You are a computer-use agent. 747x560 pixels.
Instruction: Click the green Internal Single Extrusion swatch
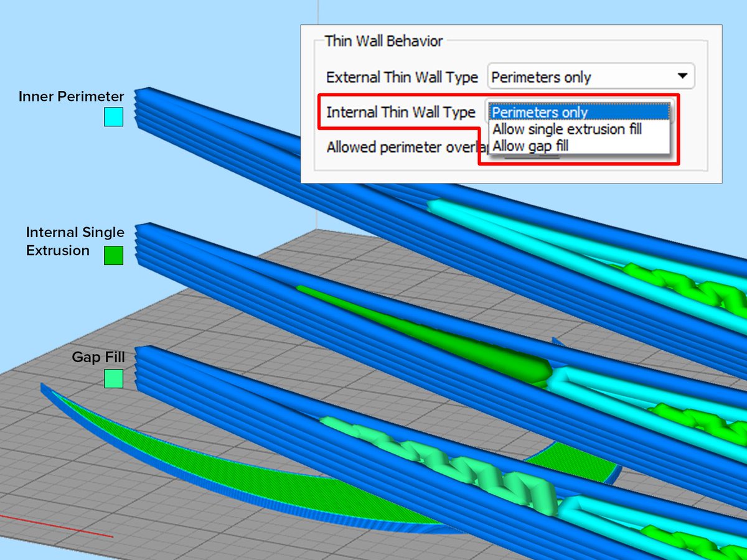[113, 255]
